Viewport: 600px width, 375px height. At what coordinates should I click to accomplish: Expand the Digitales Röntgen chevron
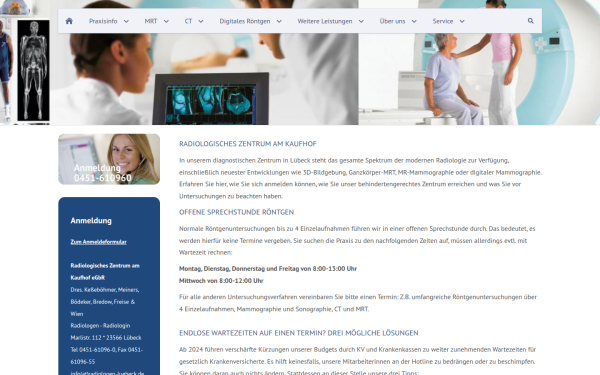[x=279, y=21]
